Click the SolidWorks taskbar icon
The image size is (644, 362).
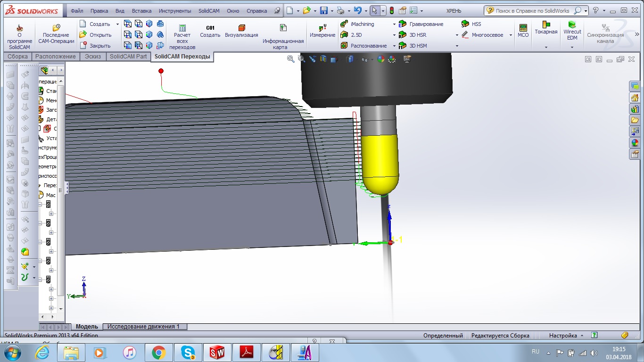pos(217,352)
